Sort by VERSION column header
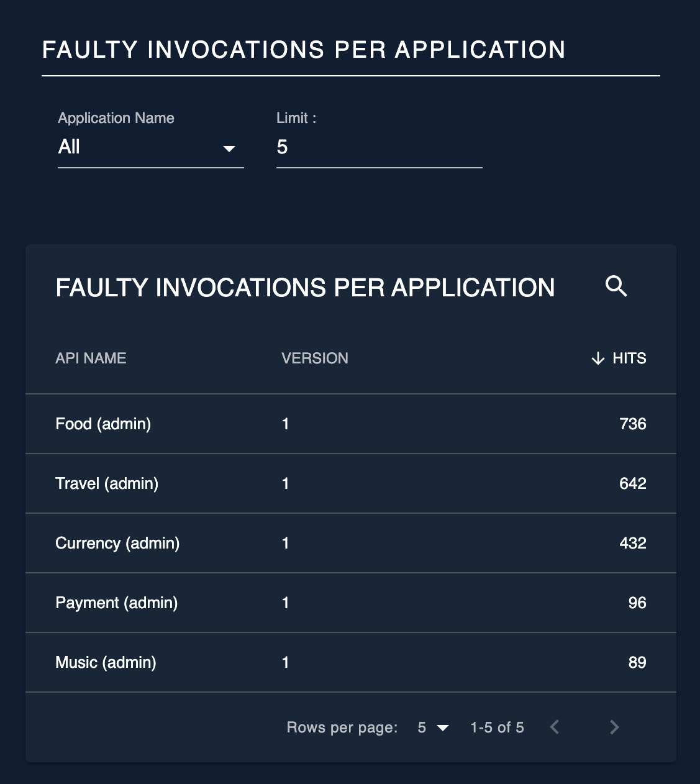Image resolution: width=700 pixels, height=784 pixels. click(x=314, y=358)
